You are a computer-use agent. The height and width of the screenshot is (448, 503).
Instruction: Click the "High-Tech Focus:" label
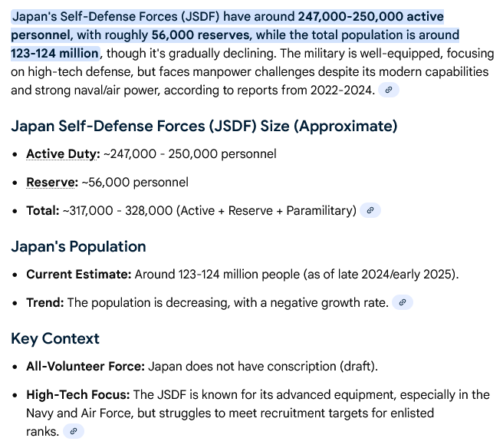click(x=77, y=394)
